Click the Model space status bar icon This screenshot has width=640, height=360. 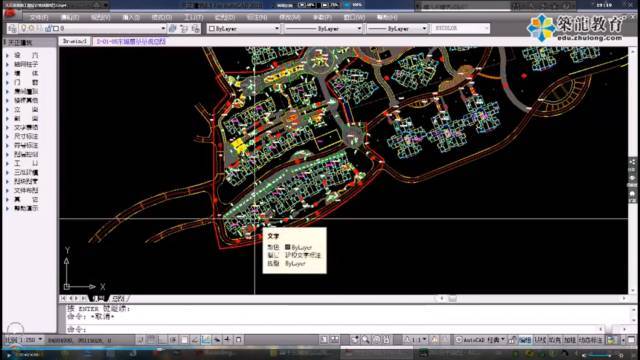pyautogui.click(x=324, y=340)
